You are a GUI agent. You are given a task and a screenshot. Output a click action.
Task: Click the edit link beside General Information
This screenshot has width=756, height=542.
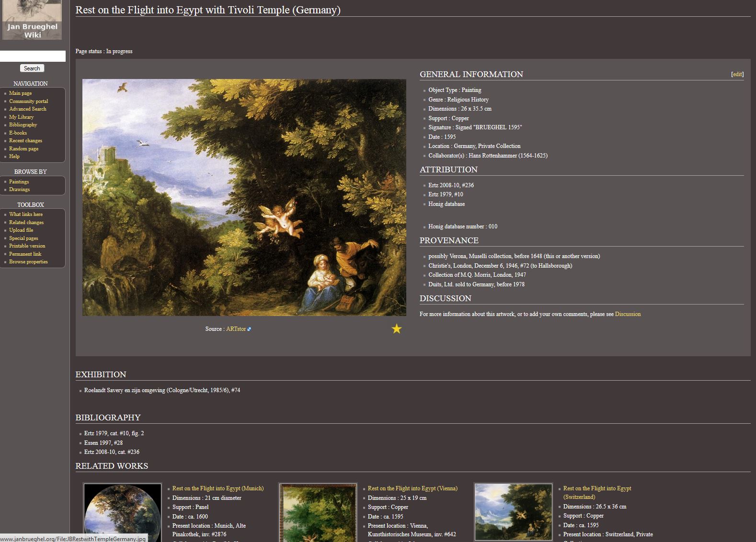tap(737, 74)
